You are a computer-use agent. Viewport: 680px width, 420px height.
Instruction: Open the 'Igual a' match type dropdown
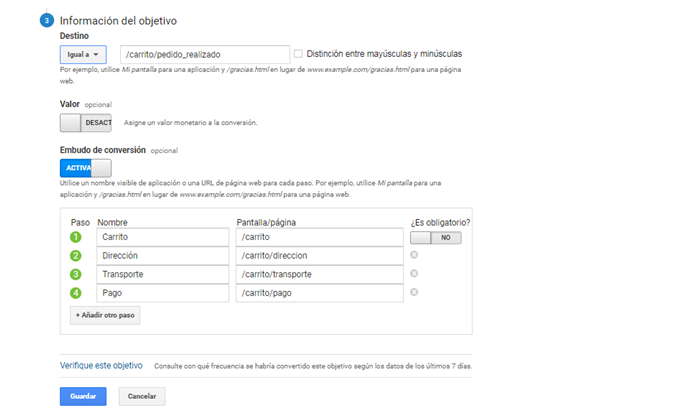coord(83,55)
